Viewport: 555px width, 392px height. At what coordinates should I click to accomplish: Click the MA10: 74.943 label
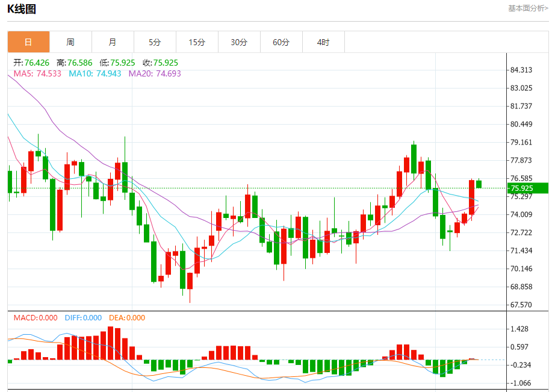[x=95, y=73]
